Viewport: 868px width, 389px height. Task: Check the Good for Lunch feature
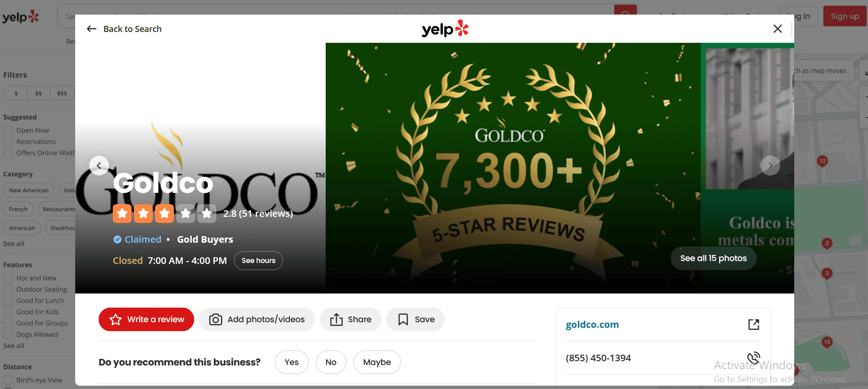click(x=8, y=301)
